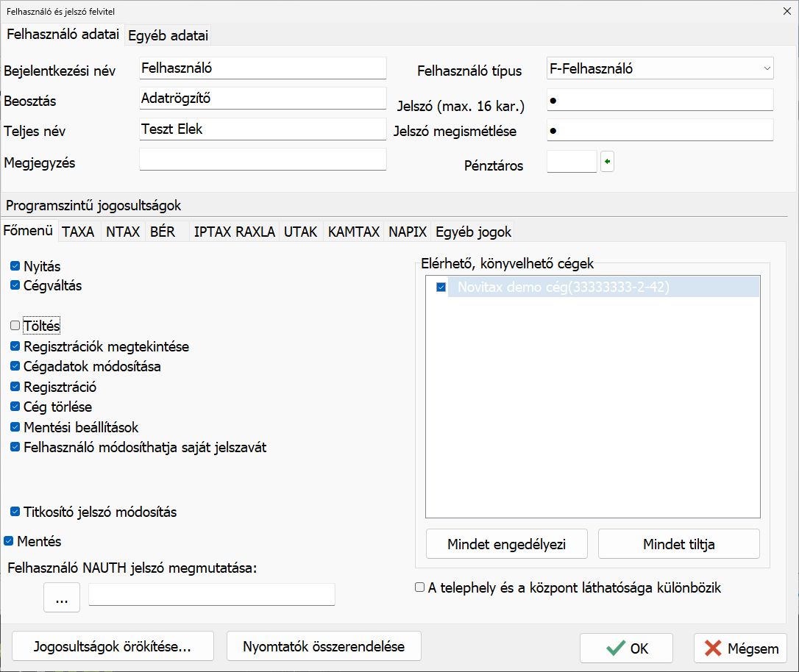Screen dimensions: 799x672
Task: Click into the Megjegyzés input field
Action: [263, 160]
